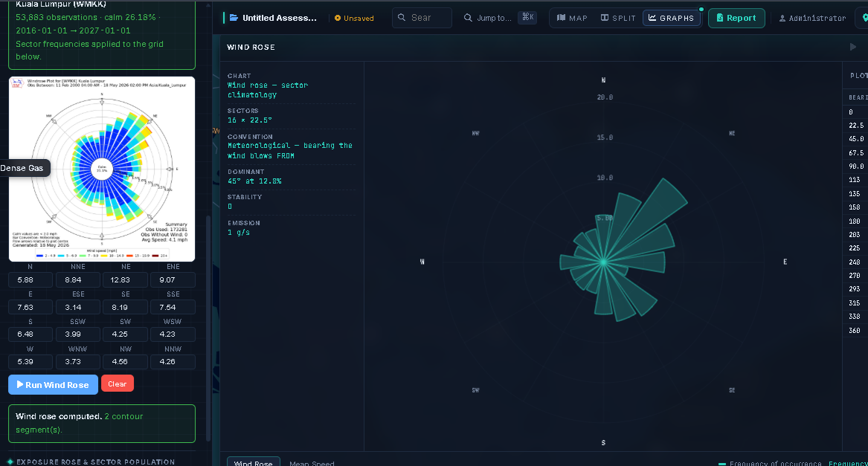Viewport: 868px width, 466px height.
Task: Click the Unsaved status indicator
Action: click(x=354, y=19)
